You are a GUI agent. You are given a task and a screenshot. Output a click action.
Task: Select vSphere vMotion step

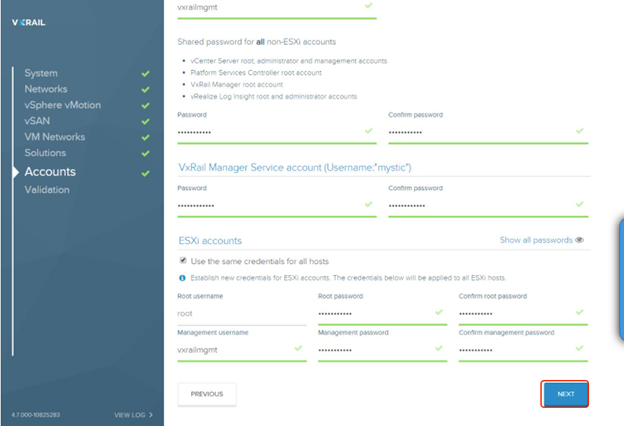62,105
